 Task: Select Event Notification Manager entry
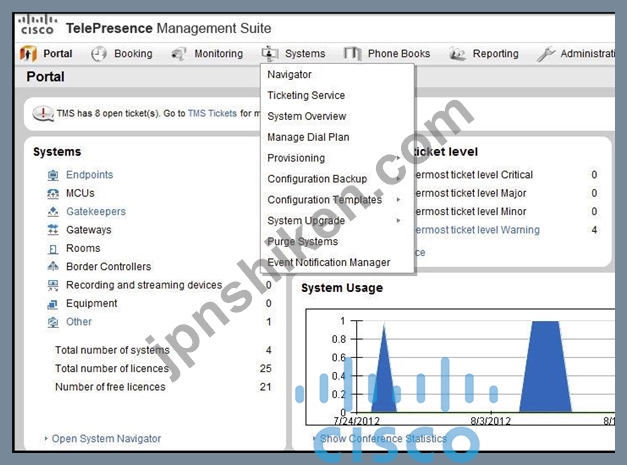point(329,262)
